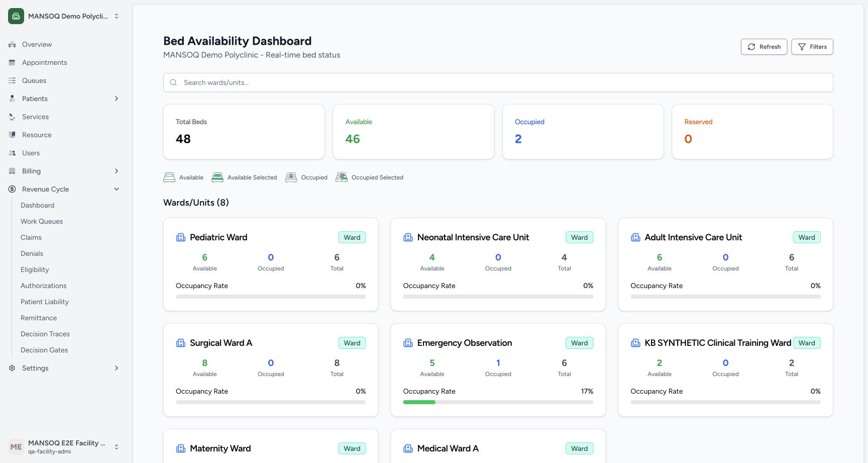Click the Medical Ward A icon

point(408,448)
